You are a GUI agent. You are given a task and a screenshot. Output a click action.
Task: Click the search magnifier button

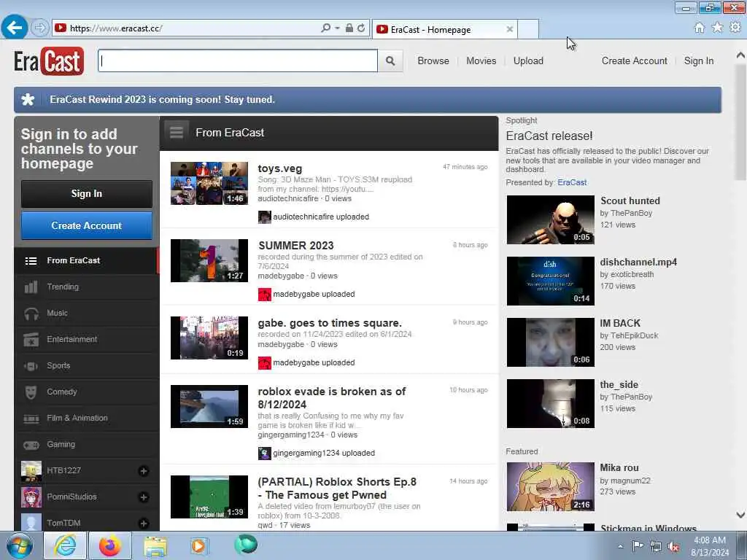[x=390, y=61]
